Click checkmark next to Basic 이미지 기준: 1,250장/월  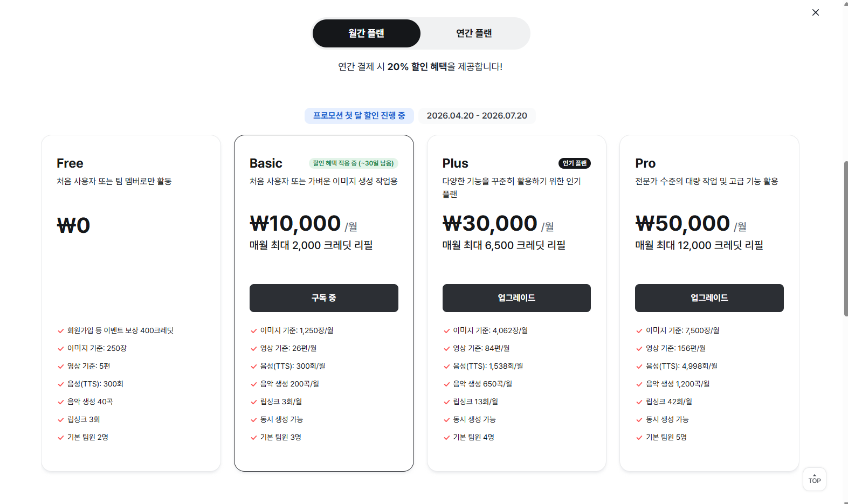pos(254,331)
